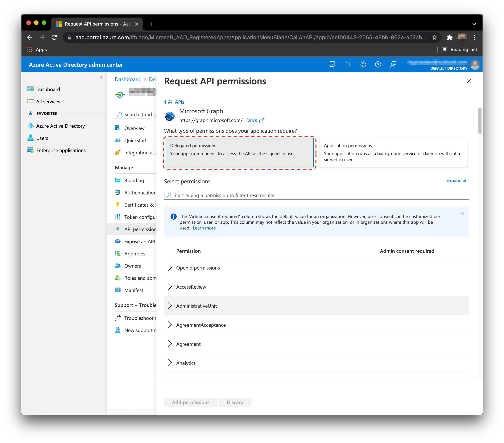Click the expand all link
The height and width of the screenshot is (443, 504).
click(x=457, y=181)
